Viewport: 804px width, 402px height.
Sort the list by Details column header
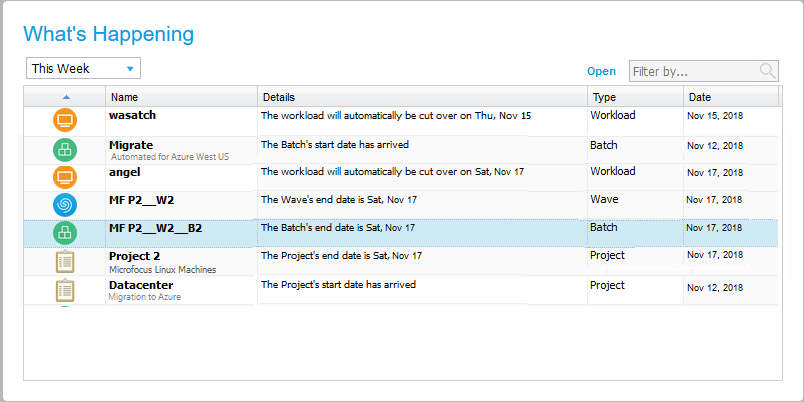pos(422,97)
